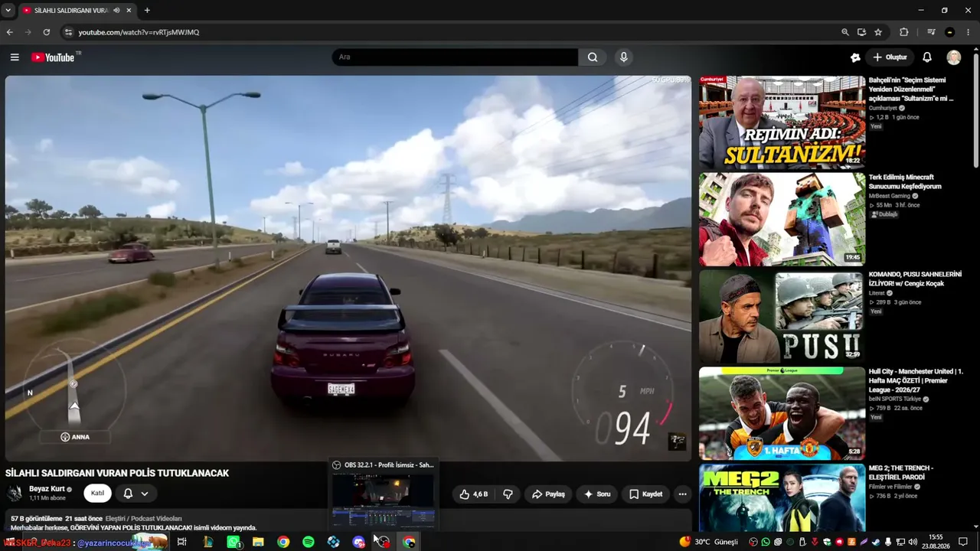Viewport: 980px width, 551px height.
Task: Close the YouTube video tab
Action: click(x=129, y=11)
